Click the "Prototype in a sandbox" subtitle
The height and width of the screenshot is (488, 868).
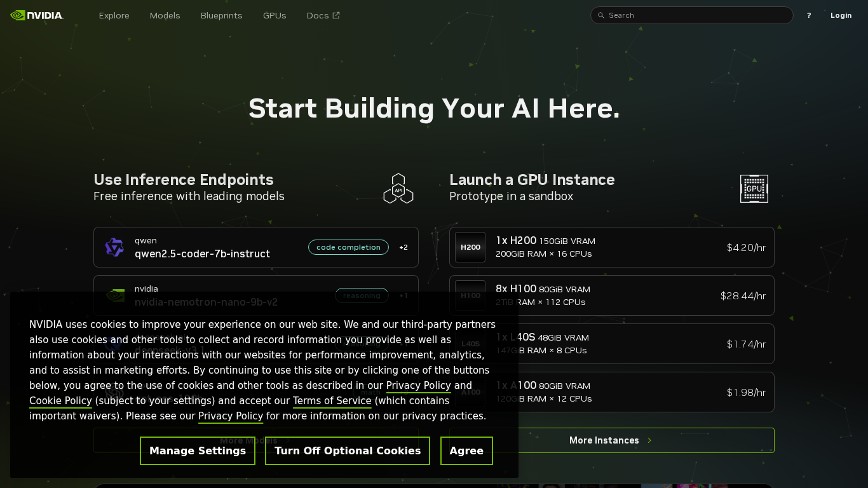coord(512,196)
